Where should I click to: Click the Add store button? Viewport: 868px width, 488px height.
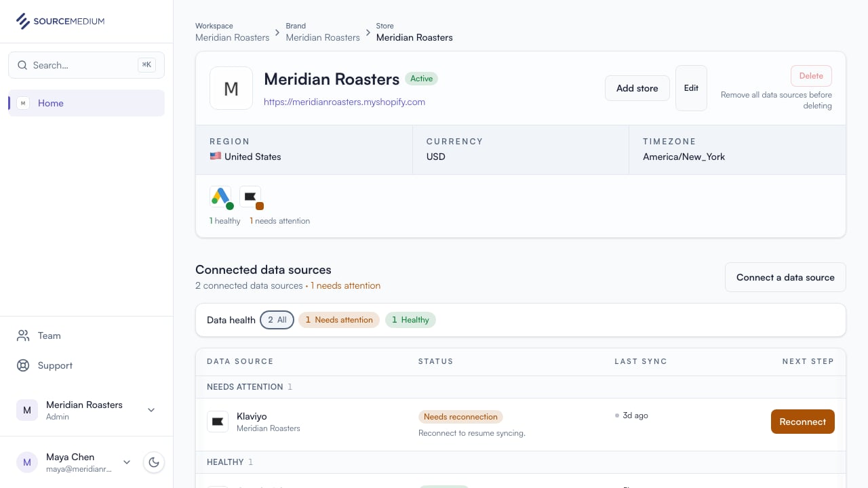tap(637, 88)
